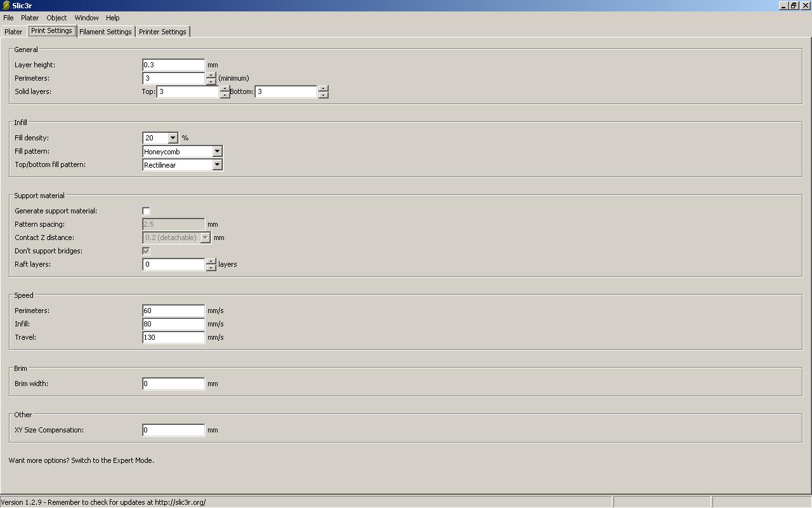Click the "Layer height:" label
This screenshot has width=812, height=508.
[x=35, y=65]
